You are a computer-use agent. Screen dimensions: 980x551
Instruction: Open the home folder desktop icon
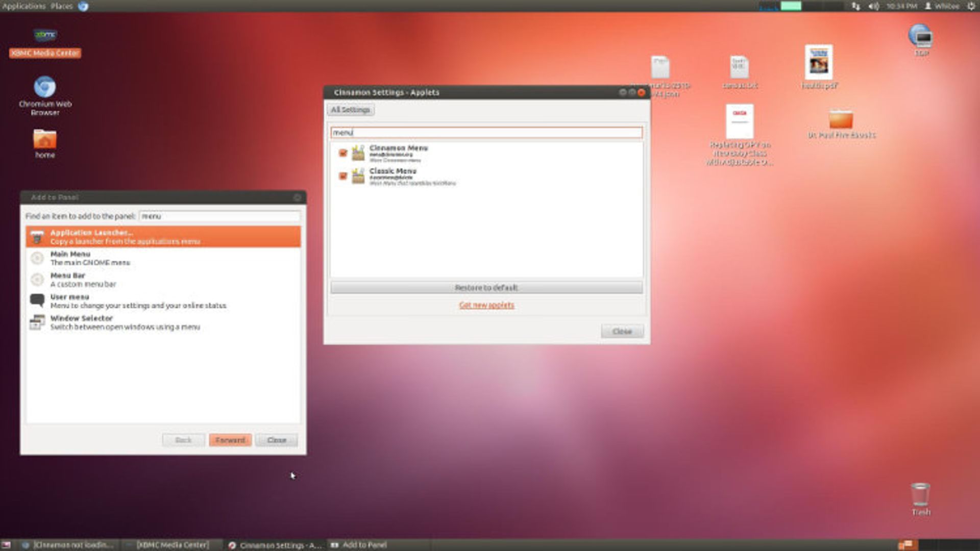tap(45, 139)
